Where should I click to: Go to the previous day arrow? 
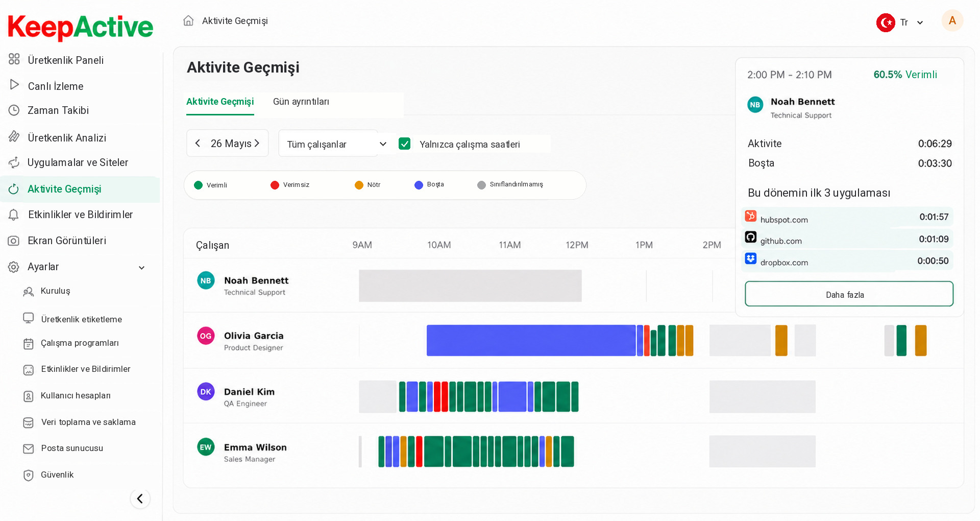click(198, 144)
